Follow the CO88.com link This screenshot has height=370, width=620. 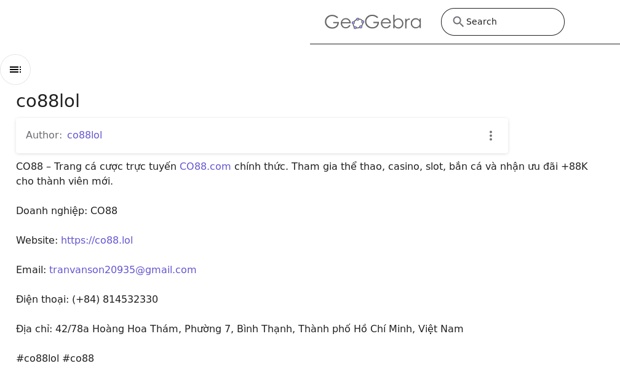pyautogui.click(x=205, y=166)
